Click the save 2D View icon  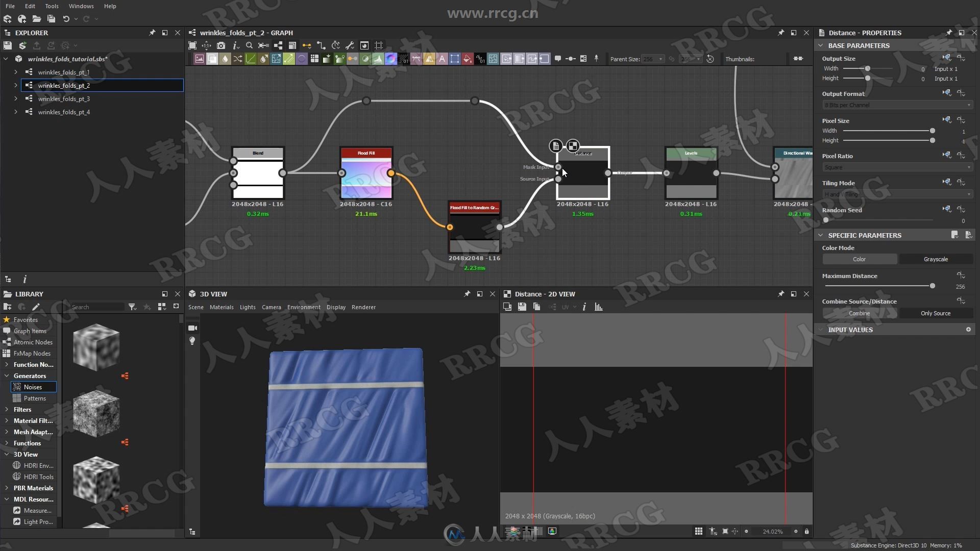click(x=522, y=307)
